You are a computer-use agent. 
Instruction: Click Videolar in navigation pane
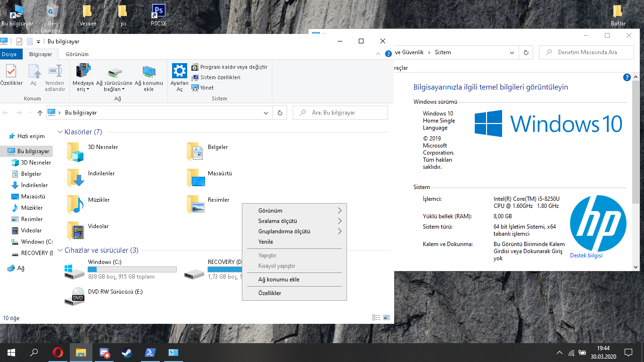tap(26, 230)
